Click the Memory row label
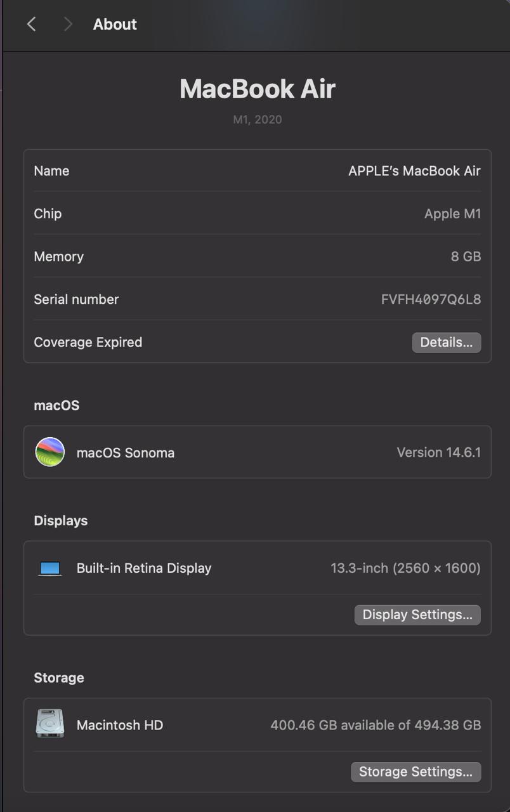Image resolution: width=510 pixels, height=812 pixels. click(59, 256)
